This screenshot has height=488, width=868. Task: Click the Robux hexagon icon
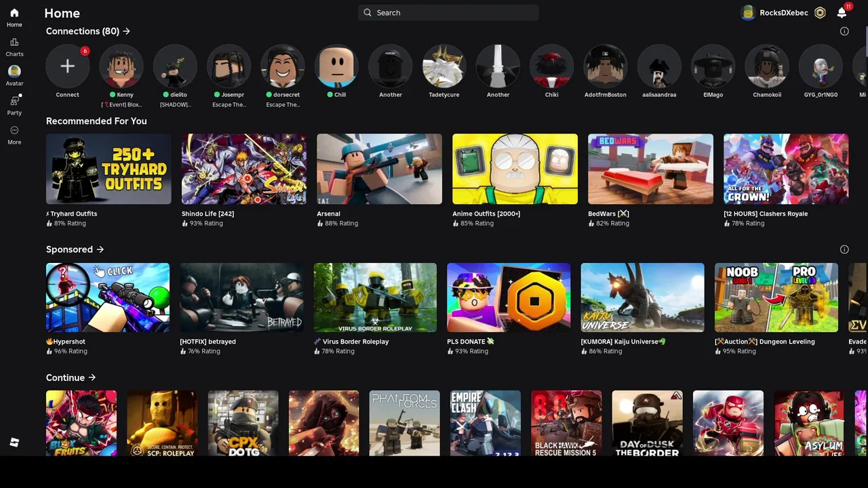tap(820, 12)
